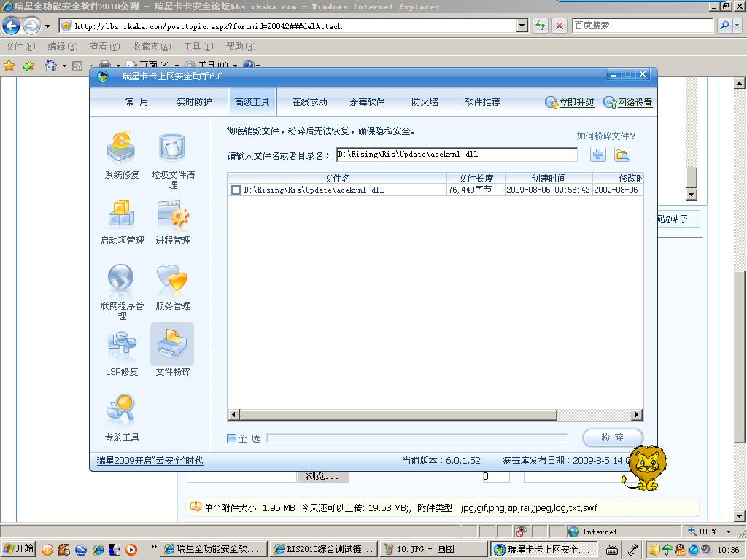Expand the search provider dropdown arrow
Screen dimensions: 747x560
pyautogui.click(x=738, y=26)
